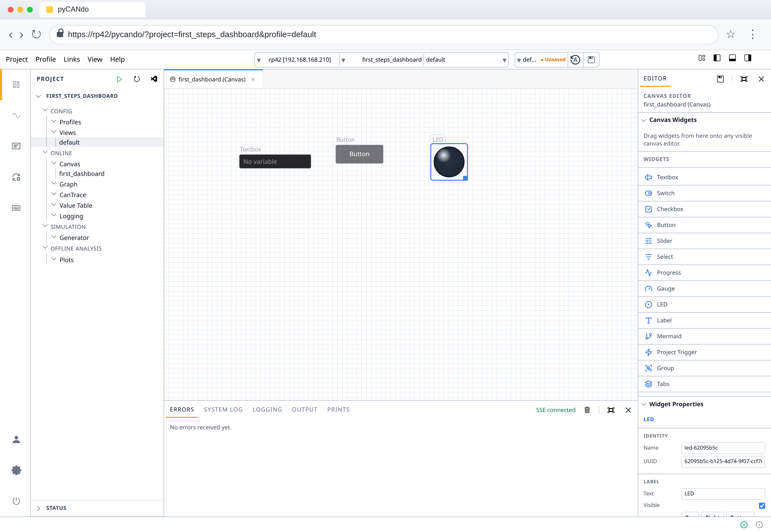Open the project in VS Code icon
This screenshot has width=771, height=532.
point(154,79)
